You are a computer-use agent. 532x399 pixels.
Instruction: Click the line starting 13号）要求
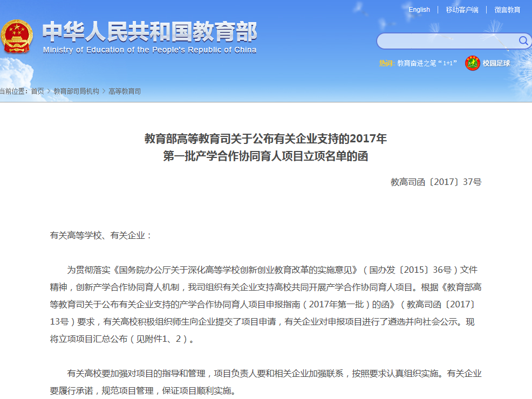tap(262, 322)
